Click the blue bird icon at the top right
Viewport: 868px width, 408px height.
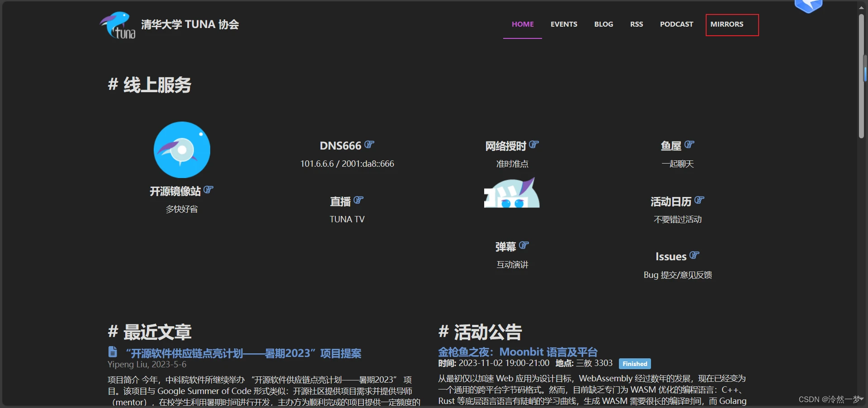click(x=808, y=6)
